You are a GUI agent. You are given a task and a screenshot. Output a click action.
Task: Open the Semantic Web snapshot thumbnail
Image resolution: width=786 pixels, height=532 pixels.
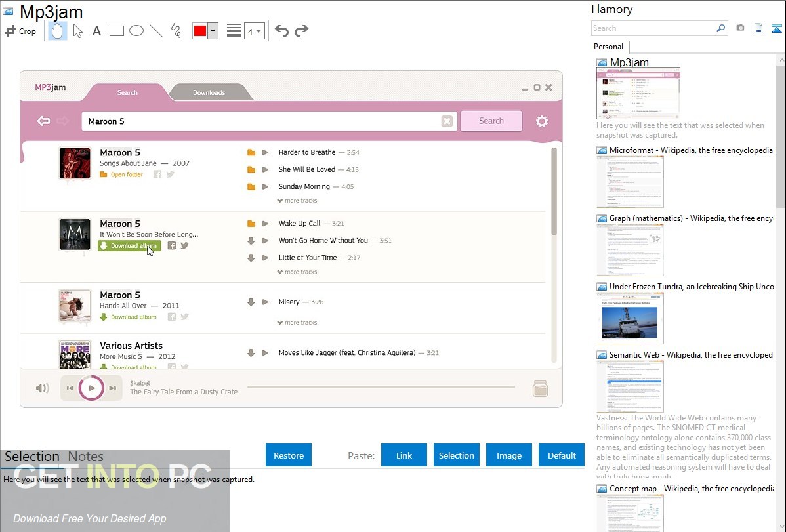630,386
